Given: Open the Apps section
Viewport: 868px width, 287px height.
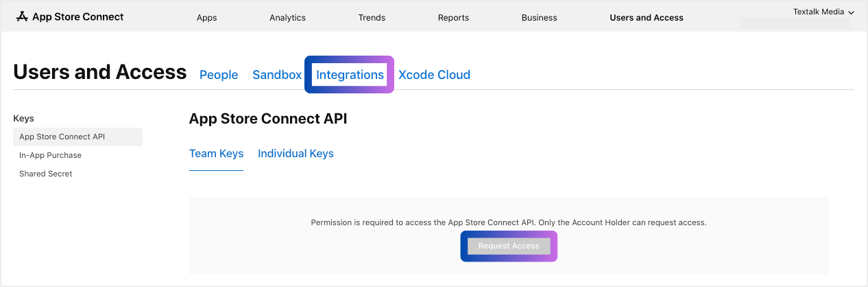Looking at the screenshot, I should (x=206, y=18).
